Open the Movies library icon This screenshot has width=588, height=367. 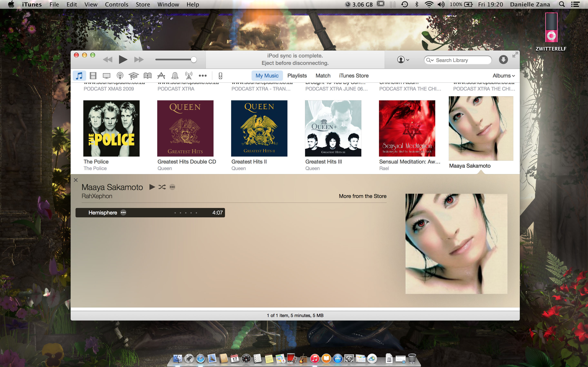pyautogui.click(x=93, y=76)
